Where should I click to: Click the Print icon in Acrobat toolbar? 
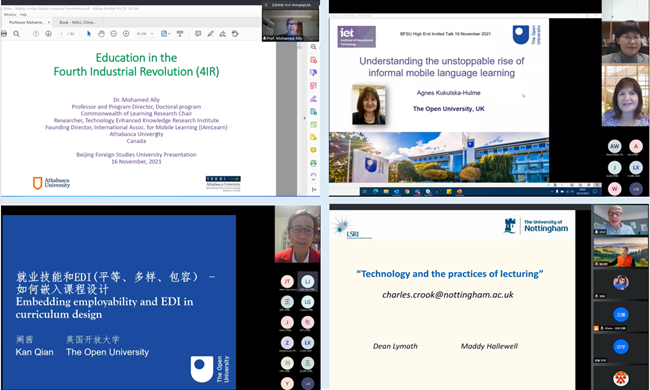(4, 34)
